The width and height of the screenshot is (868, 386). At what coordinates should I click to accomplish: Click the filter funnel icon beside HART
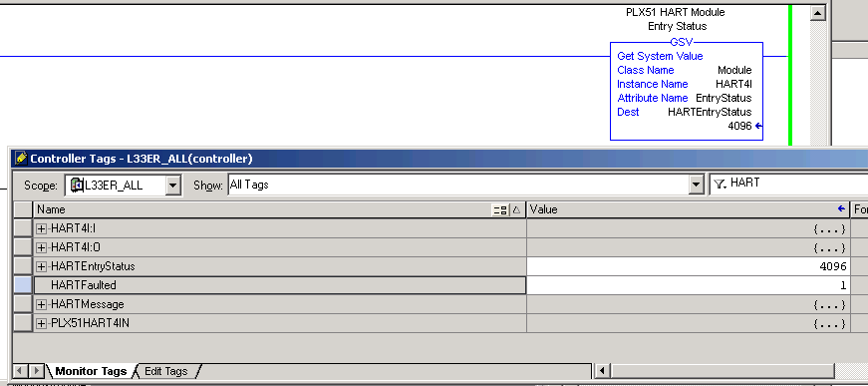point(720,185)
